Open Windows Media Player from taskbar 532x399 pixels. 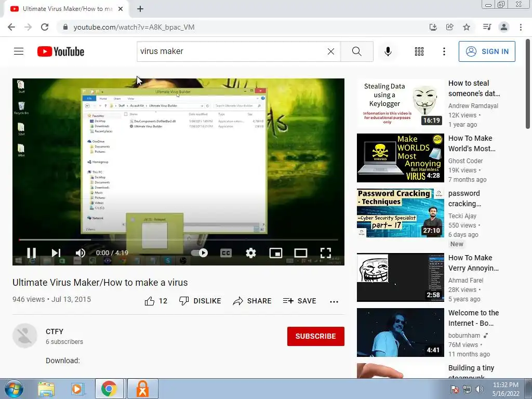tap(77, 389)
